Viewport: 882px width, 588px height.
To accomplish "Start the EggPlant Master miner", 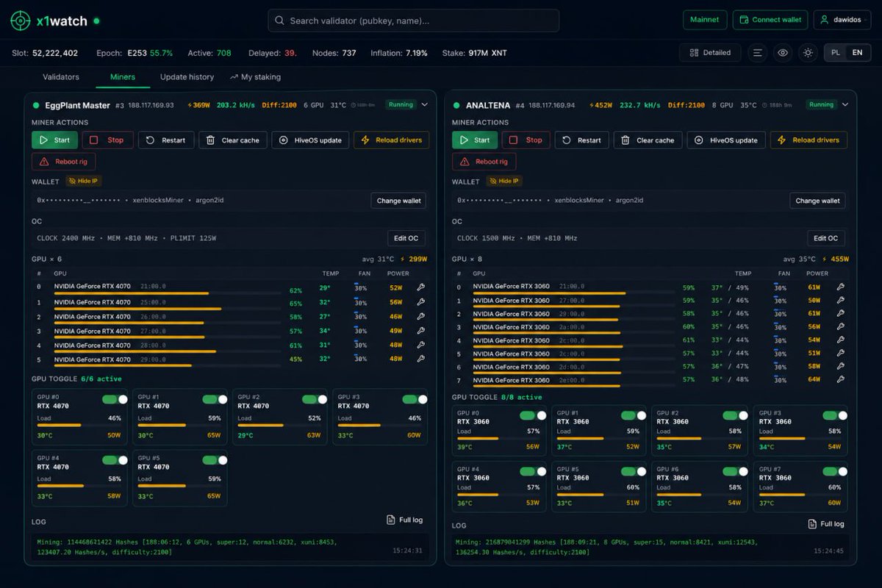I will [54, 140].
